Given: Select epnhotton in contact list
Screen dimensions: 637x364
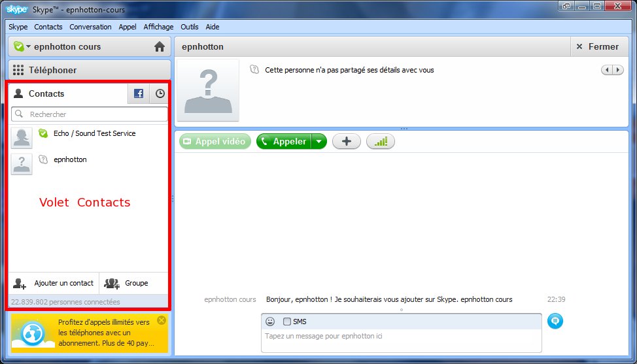Looking at the screenshot, I should (x=88, y=164).
